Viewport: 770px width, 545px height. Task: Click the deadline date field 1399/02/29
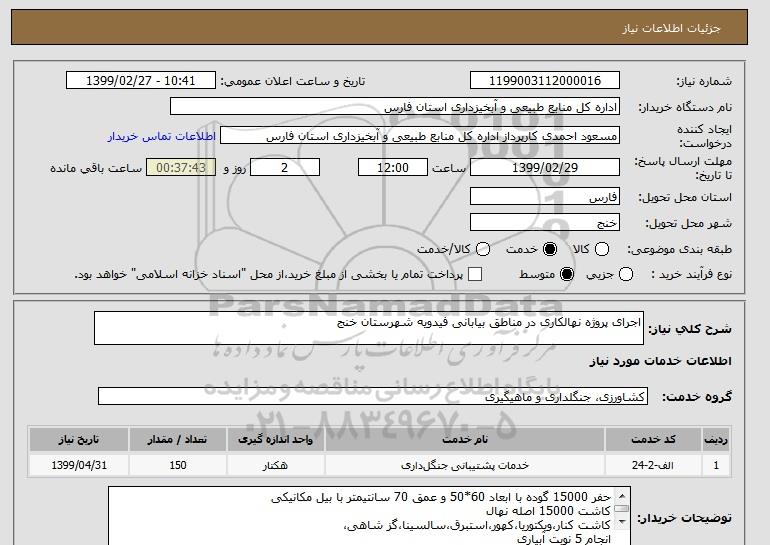(x=545, y=167)
